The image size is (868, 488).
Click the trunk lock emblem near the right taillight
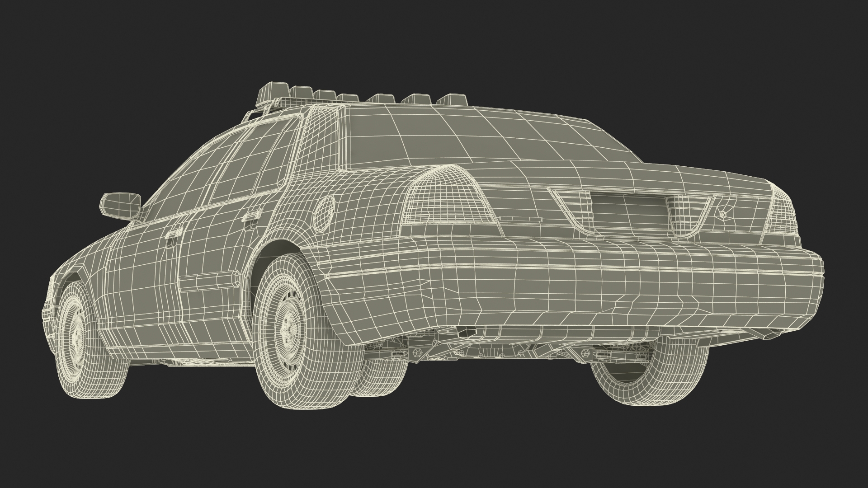tap(722, 216)
